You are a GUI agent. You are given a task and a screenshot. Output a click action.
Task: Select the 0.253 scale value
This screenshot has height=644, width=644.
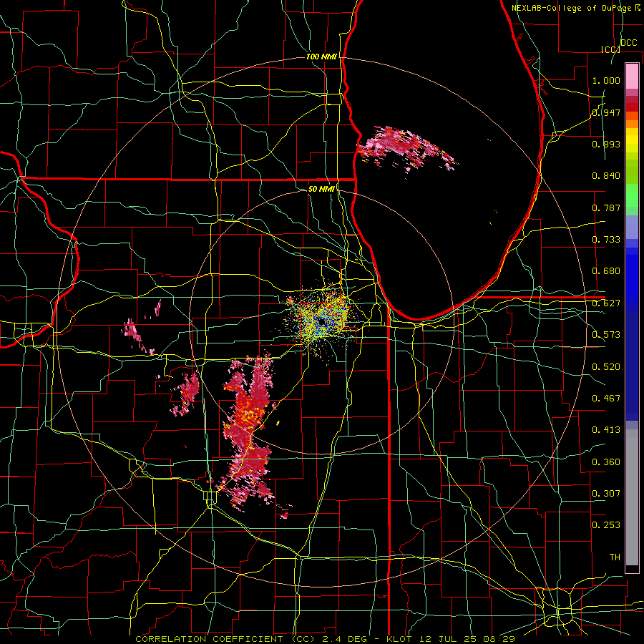[x=606, y=525]
